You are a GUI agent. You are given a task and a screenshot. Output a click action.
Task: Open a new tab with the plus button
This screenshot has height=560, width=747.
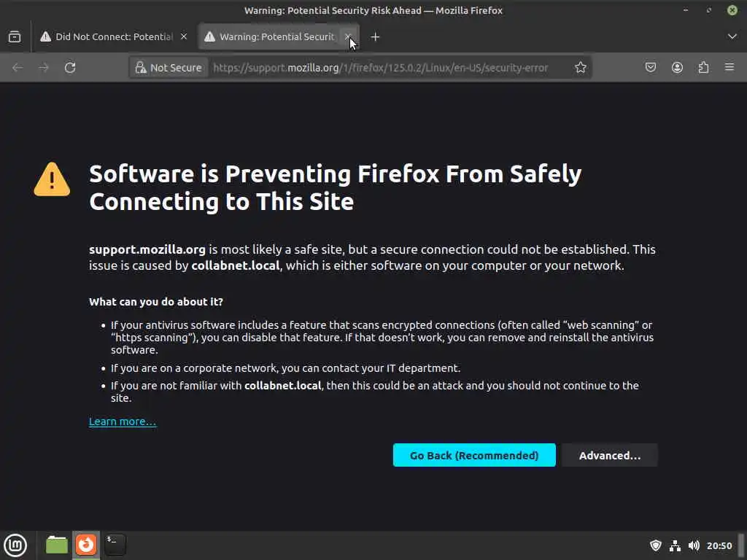point(375,36)
